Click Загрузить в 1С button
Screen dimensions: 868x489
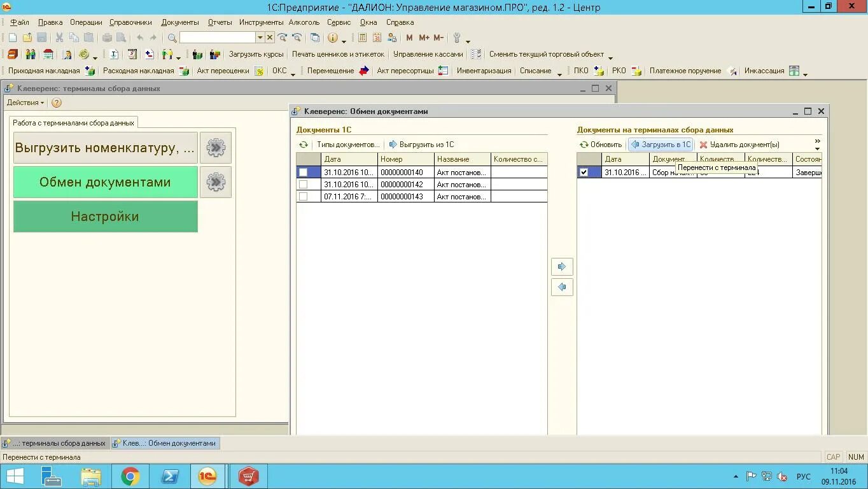pos(661,145)
